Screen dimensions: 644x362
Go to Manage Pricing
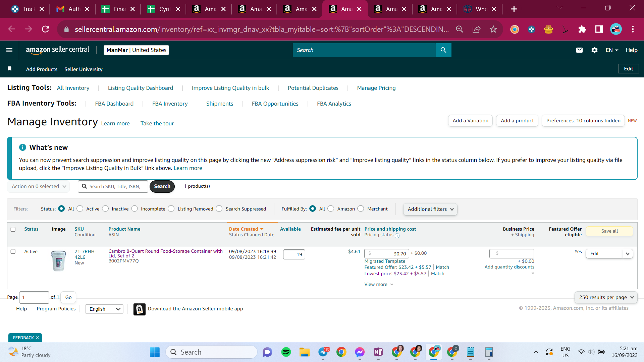click(x=376, y=88)
